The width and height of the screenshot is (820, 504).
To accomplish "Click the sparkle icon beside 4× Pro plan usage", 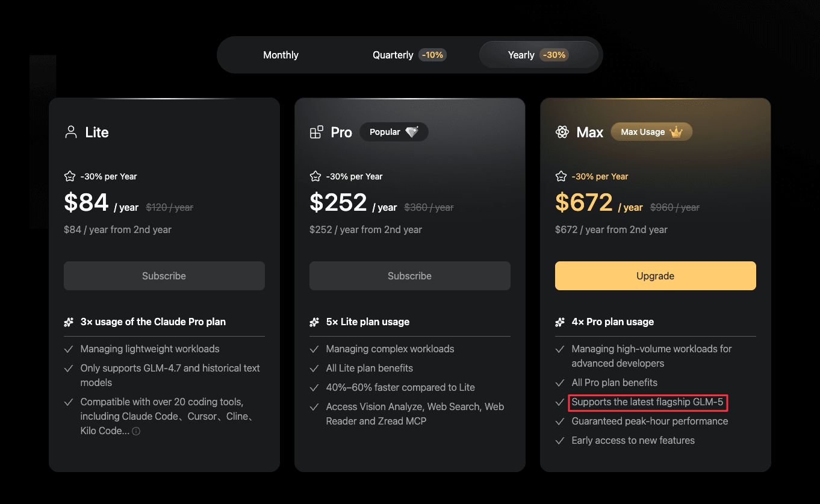I will pos(560,322).
